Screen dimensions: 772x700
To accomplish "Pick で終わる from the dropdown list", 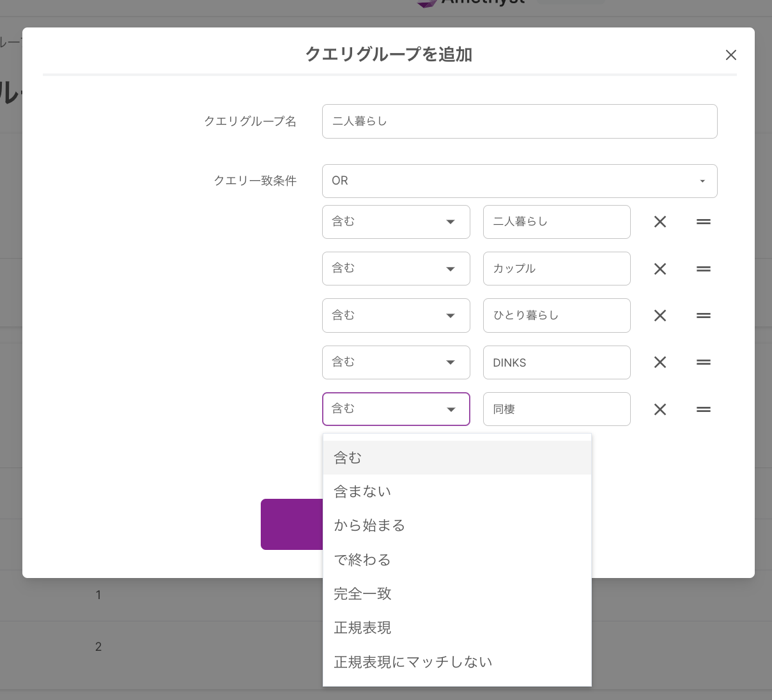I will (457, 560).
